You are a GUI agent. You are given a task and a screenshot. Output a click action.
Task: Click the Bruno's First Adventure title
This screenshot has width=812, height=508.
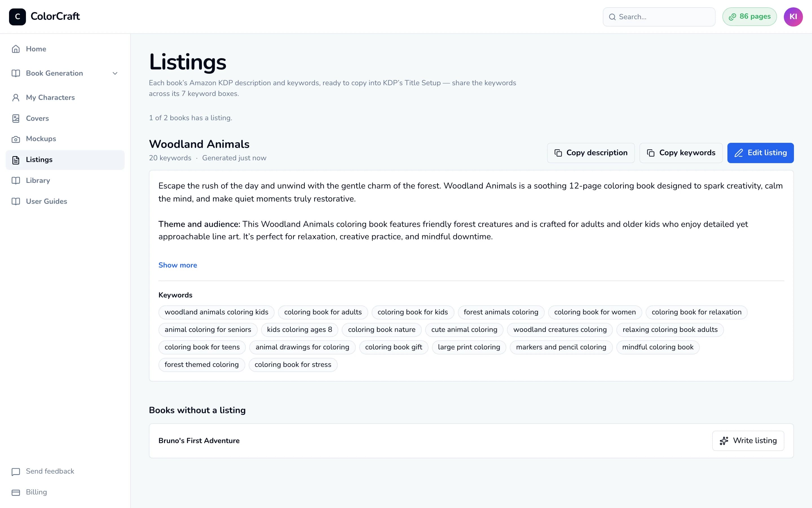click(x=199, y=441)
